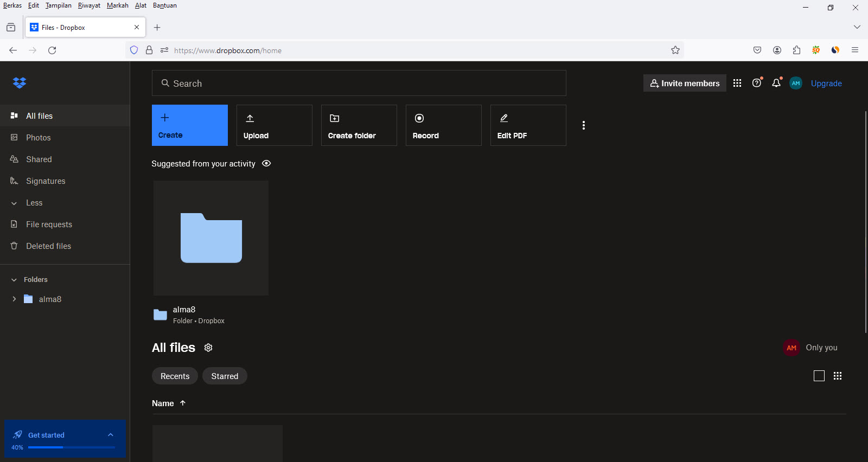Open the Riwayat menu

(x=89, y=5)
